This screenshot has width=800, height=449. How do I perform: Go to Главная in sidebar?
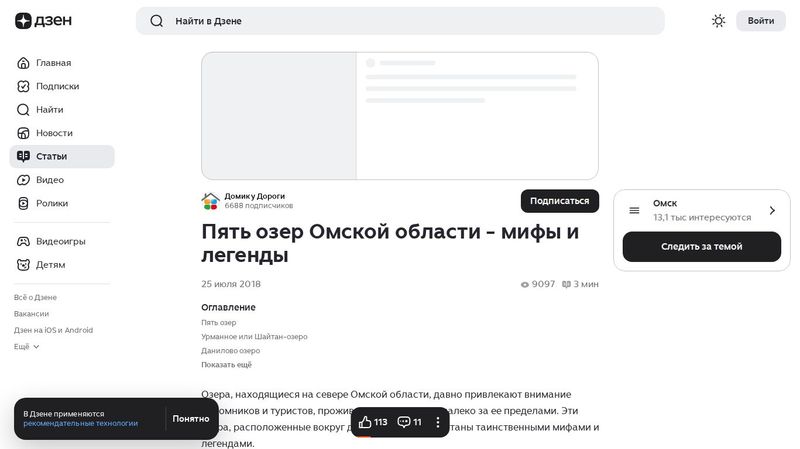click(x=53, y=63)
